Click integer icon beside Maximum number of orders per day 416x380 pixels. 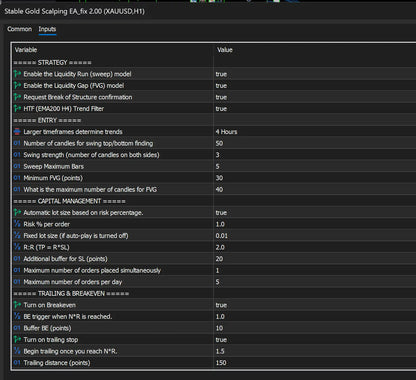17,282
